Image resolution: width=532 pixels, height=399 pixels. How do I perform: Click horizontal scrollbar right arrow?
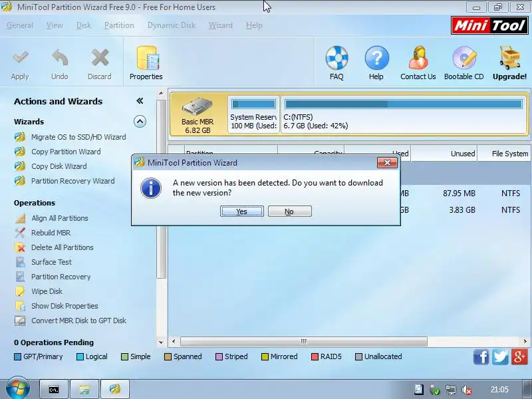click(525, 341)
